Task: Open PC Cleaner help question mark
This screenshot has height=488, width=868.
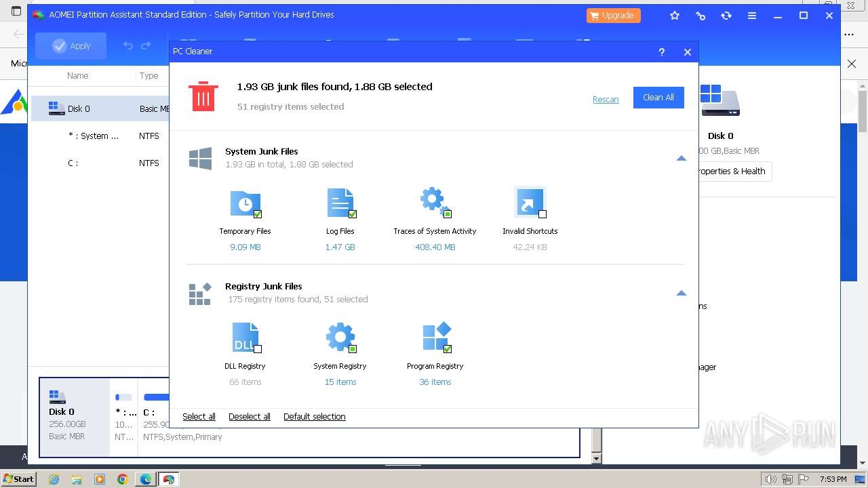Action: click(661, 52)
